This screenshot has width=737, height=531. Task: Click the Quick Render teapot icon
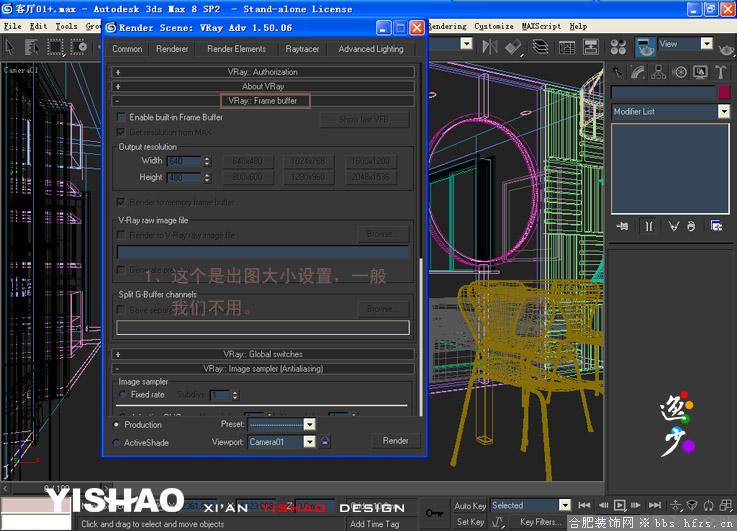726,48
